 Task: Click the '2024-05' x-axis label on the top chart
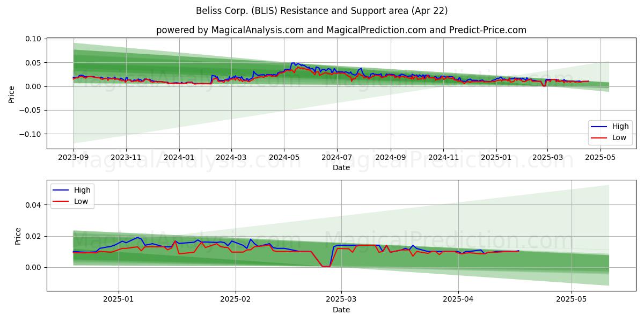click(x=284, y=157)
